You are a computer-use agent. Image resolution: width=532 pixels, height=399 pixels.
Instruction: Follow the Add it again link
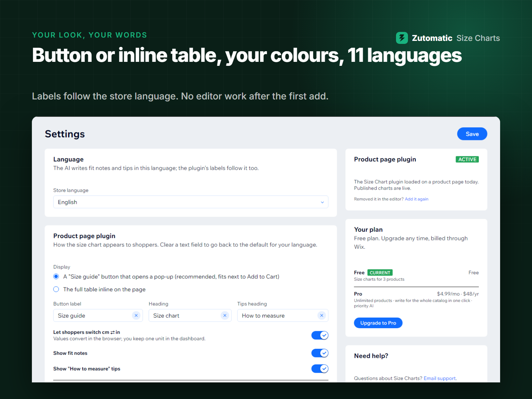coord(417,199)
